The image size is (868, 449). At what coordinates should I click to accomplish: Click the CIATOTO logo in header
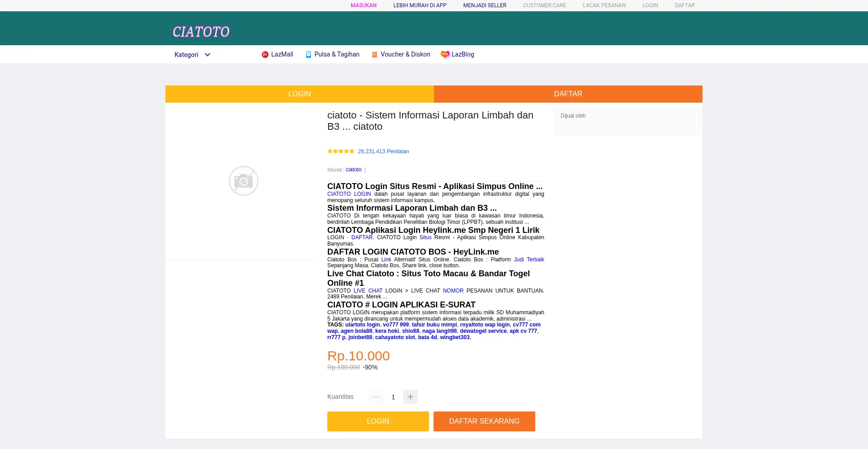[x=201, y=32]
